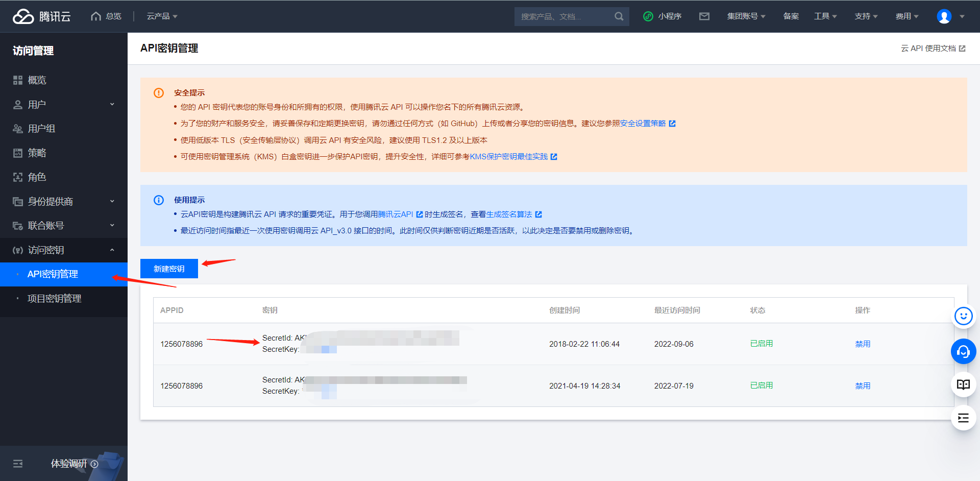The height and width of the screenshot is (481, 980).
Task: Click the smiley feedback icon
Action: [x=963, y=316]
